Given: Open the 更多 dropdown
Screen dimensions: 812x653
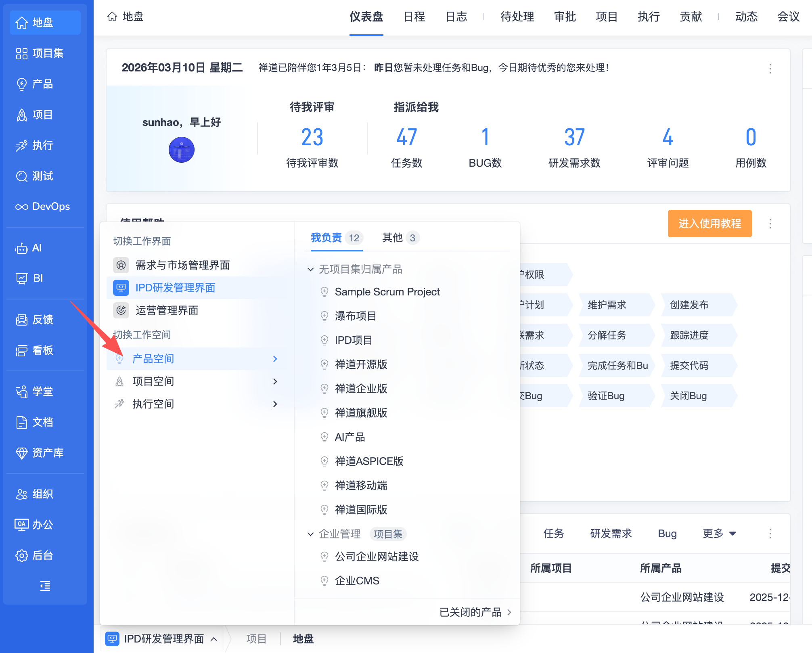Looking at the screenshot, I should coord(719,534).
